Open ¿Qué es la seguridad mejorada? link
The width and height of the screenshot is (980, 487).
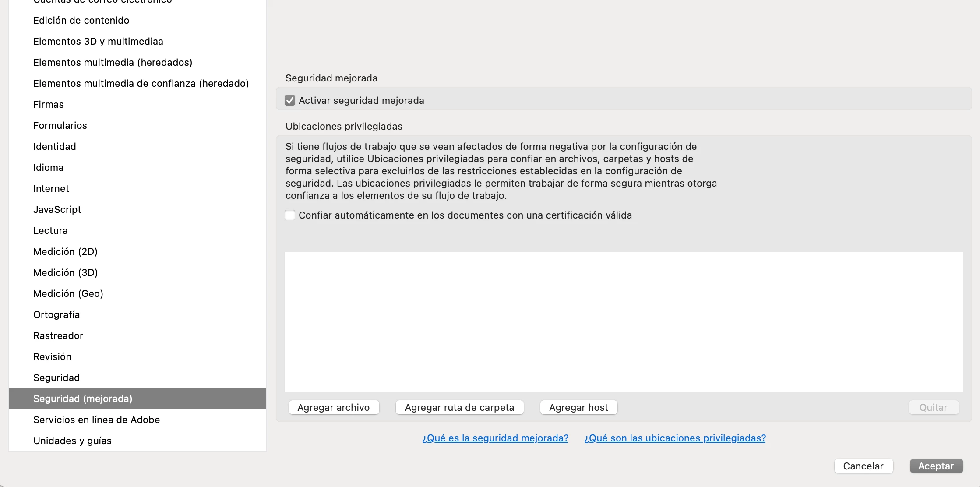495,438
